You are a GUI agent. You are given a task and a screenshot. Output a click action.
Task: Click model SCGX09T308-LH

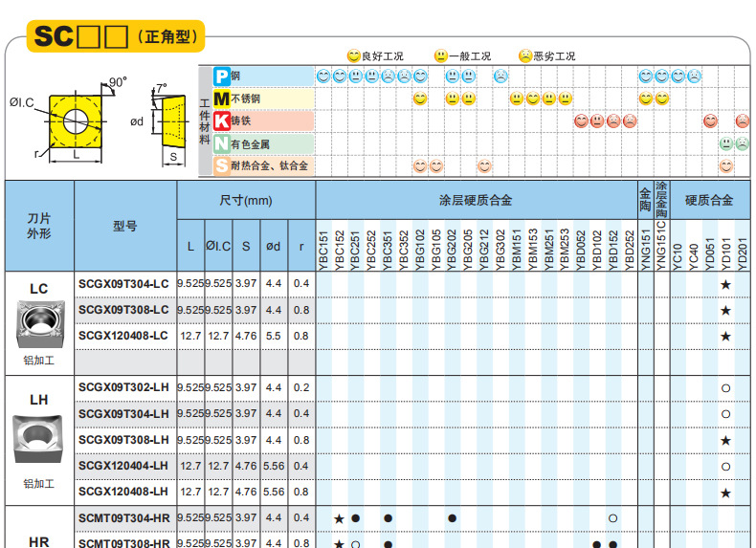click(x=123, y=440)
